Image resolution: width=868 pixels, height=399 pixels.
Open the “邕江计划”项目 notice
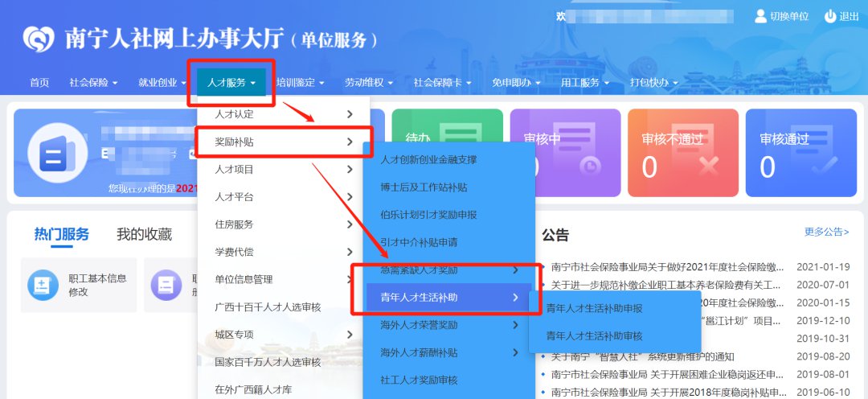pos(741,320)
